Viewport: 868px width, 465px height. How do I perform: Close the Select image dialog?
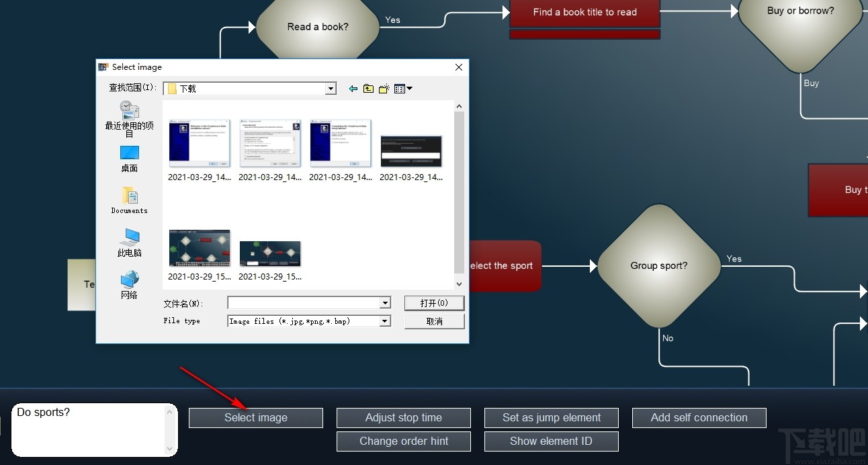click(459, 67)
